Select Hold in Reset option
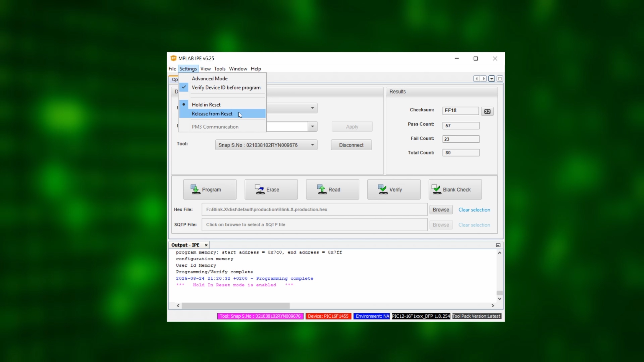This screenshot has height=362, width=644. [206, 105]
